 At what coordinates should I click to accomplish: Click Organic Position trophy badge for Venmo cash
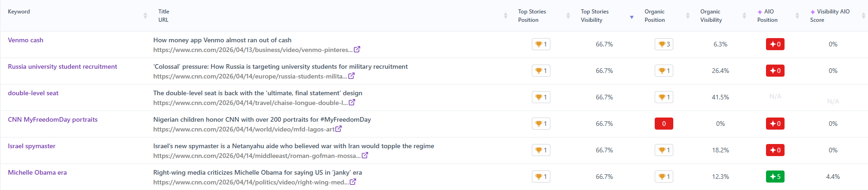(664, 44)
